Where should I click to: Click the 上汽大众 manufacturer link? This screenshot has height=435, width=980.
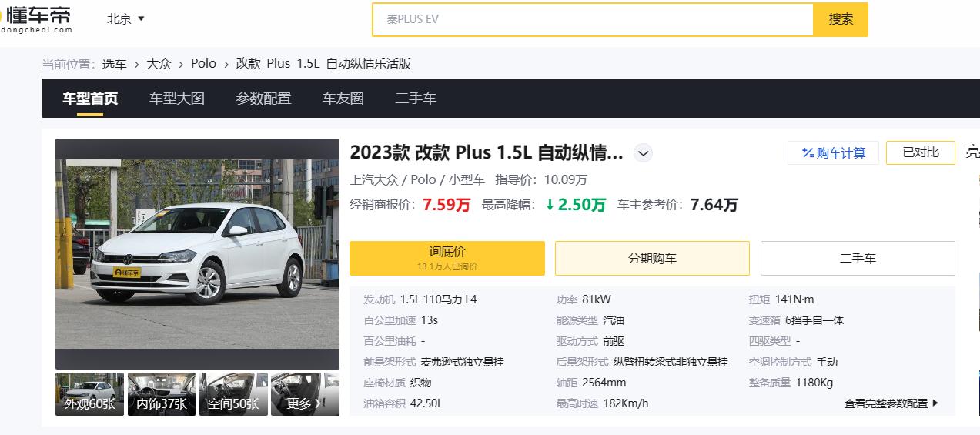point(375,179)
